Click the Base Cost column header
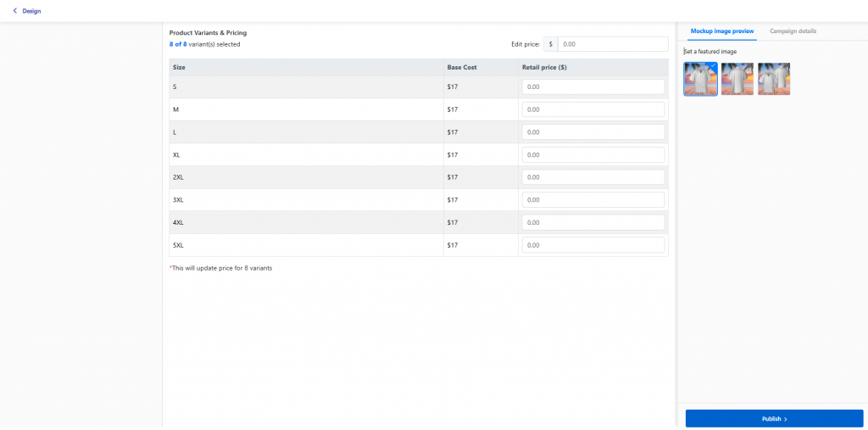Image resolution: width=868 pixels, height=430 pixels. 481,68
